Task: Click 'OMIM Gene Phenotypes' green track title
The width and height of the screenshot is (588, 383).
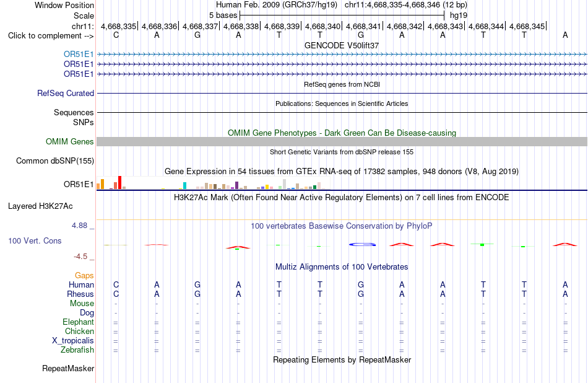Action: click(x=342, y=133)
